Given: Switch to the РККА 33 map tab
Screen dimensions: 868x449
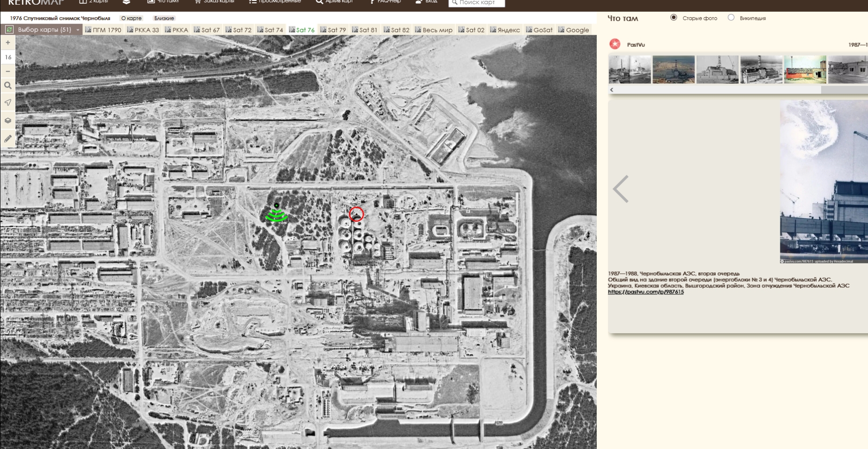Looking at the screenshot, I should pos(143,30).
